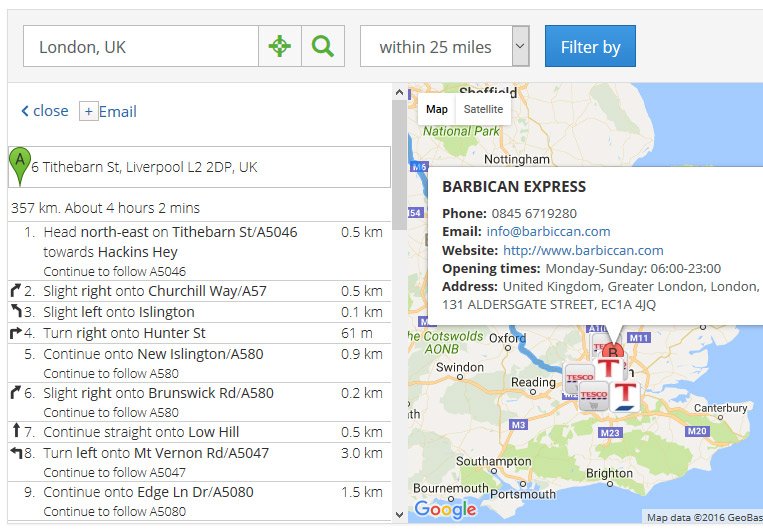Click the Email link
Image resolution: width=763 pixels, height=529 pixels.
tap(118, 111)
